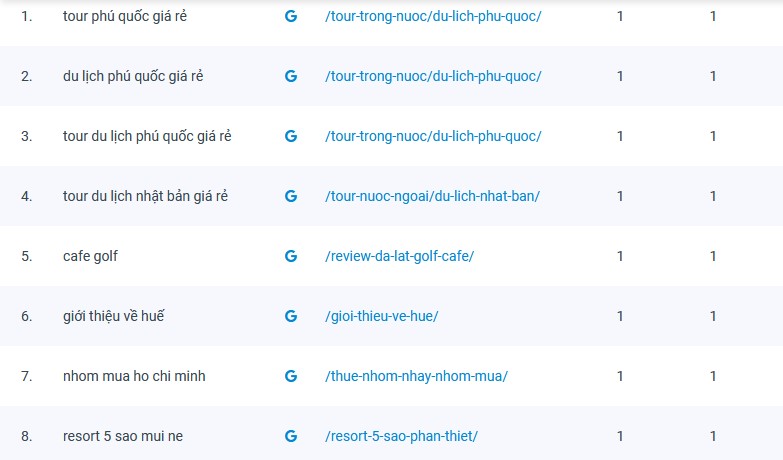Open the /tour-nuoc-ngoai/du-lich-nhat-ban/ link

coord(432,196)
